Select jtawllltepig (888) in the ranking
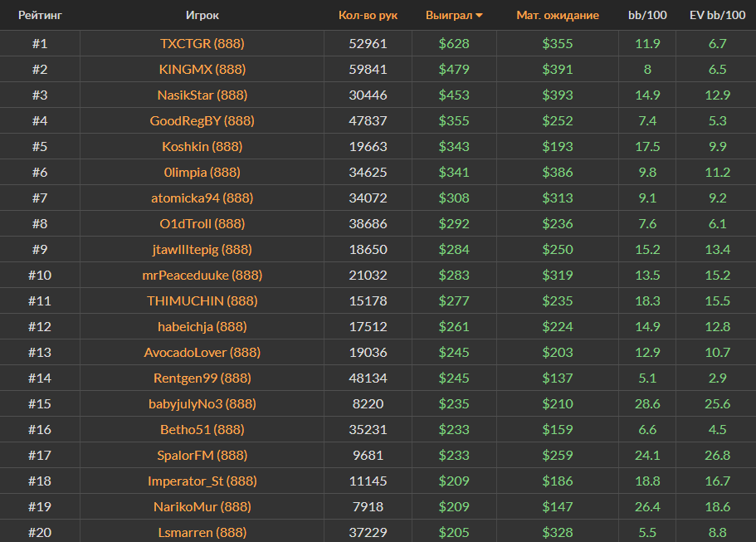This screenshot has height=542, width=756. [202, 249]
